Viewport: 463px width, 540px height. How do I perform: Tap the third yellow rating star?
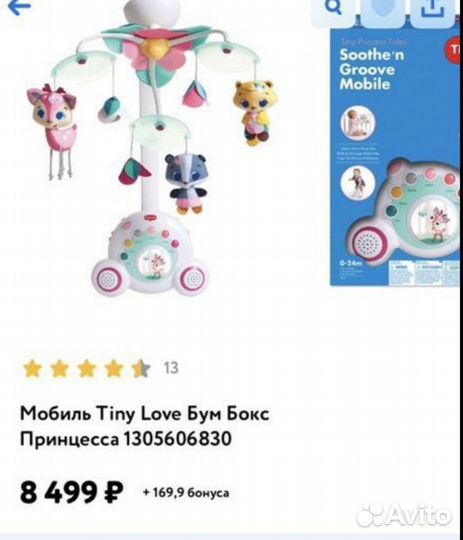coord(86,368)
